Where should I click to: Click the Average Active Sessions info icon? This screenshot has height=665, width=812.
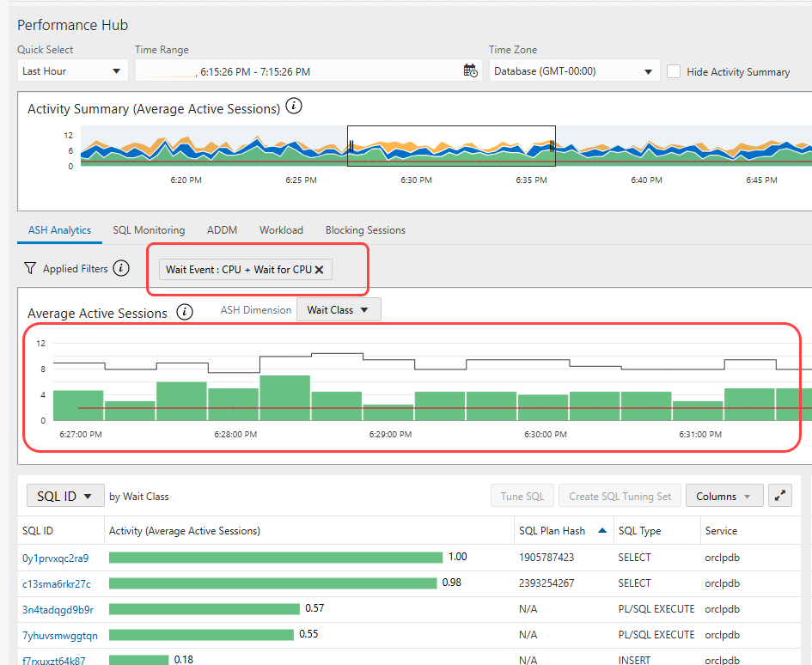(184, 312)
